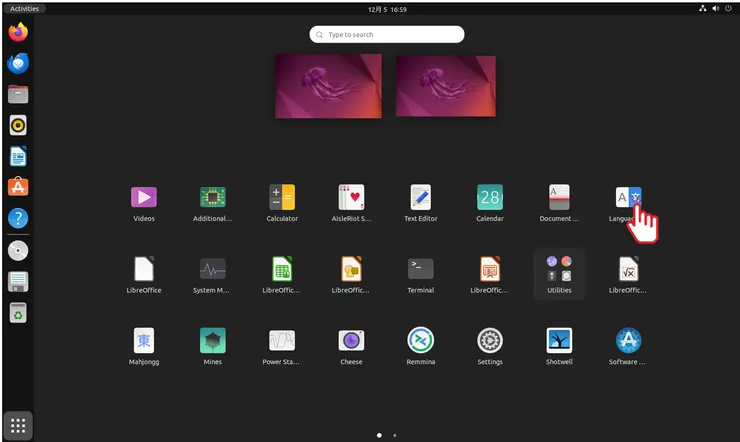Select the left workspace thumbnail
Viewport: 740px width, 442px height.
click(329, 86)
